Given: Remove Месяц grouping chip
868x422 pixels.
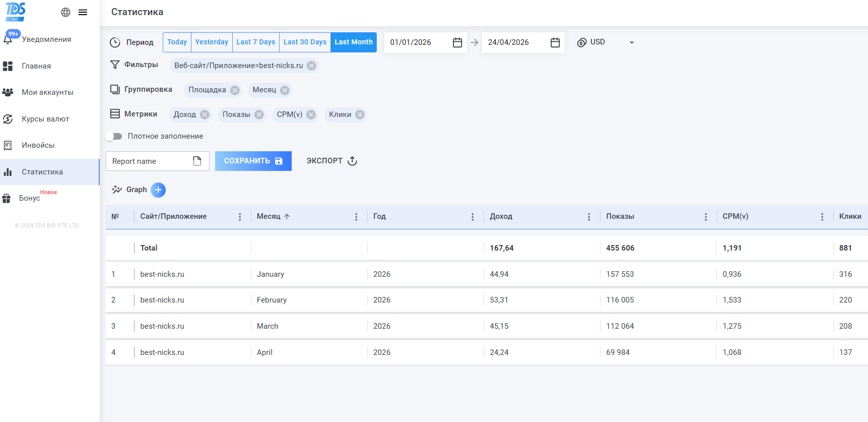Looking at the screenshot, I should (x=285, y=90).
